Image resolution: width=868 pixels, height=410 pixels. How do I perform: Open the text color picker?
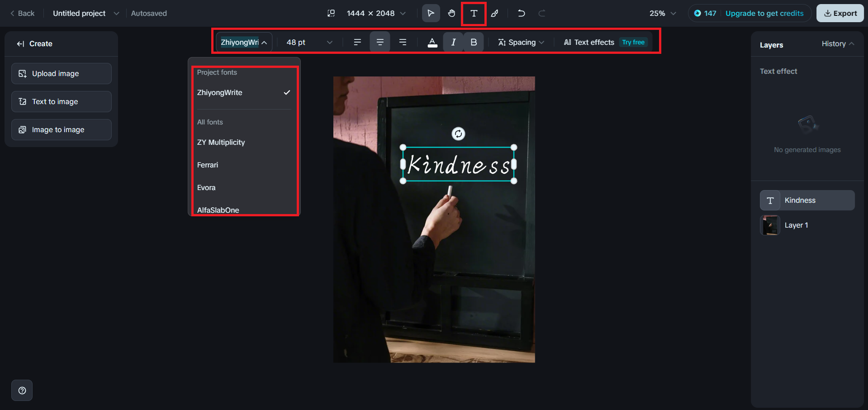coord(432,42)
